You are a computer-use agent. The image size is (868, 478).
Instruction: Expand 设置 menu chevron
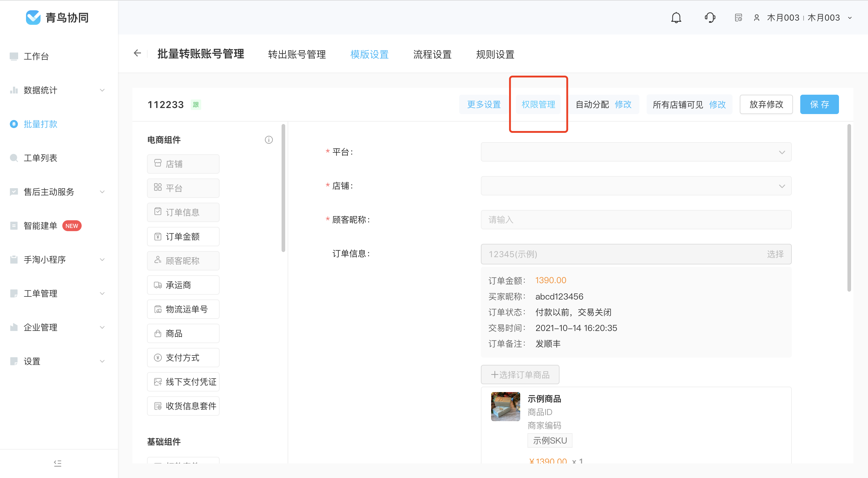coord(102,361)
